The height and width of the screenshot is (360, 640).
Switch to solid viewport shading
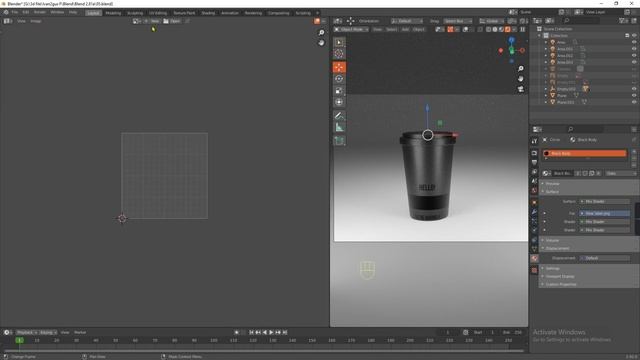point(495,29)
